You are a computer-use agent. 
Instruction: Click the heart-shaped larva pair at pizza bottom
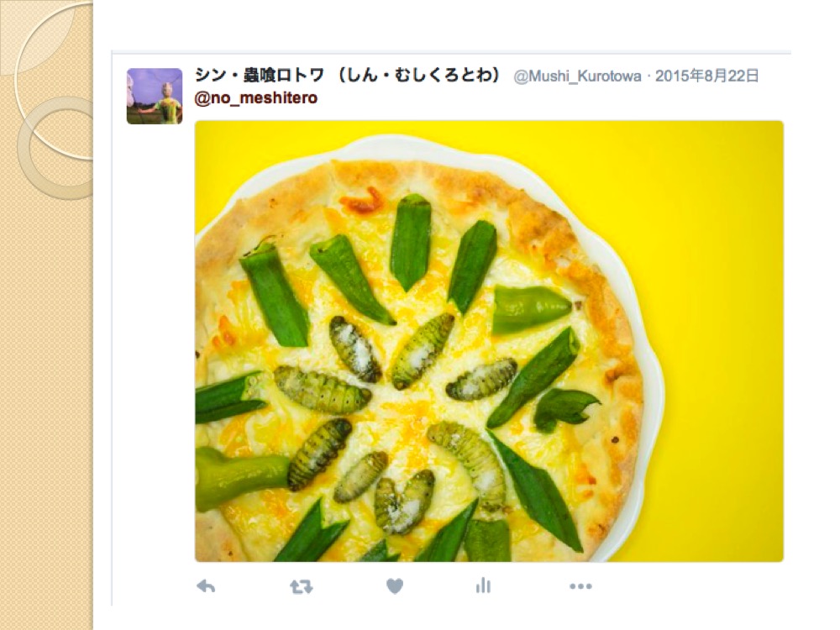405,501
